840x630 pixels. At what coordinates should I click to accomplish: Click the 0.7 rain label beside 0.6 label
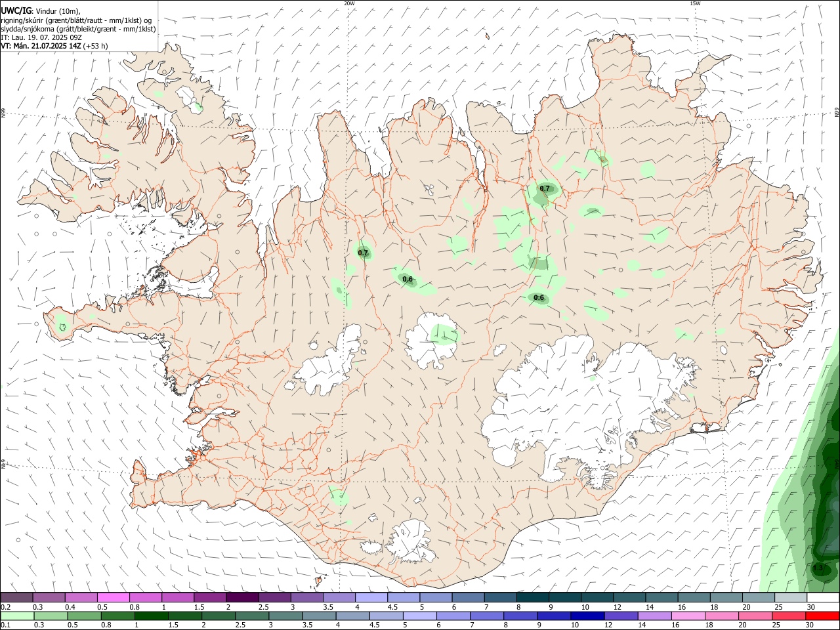[363, 253]
